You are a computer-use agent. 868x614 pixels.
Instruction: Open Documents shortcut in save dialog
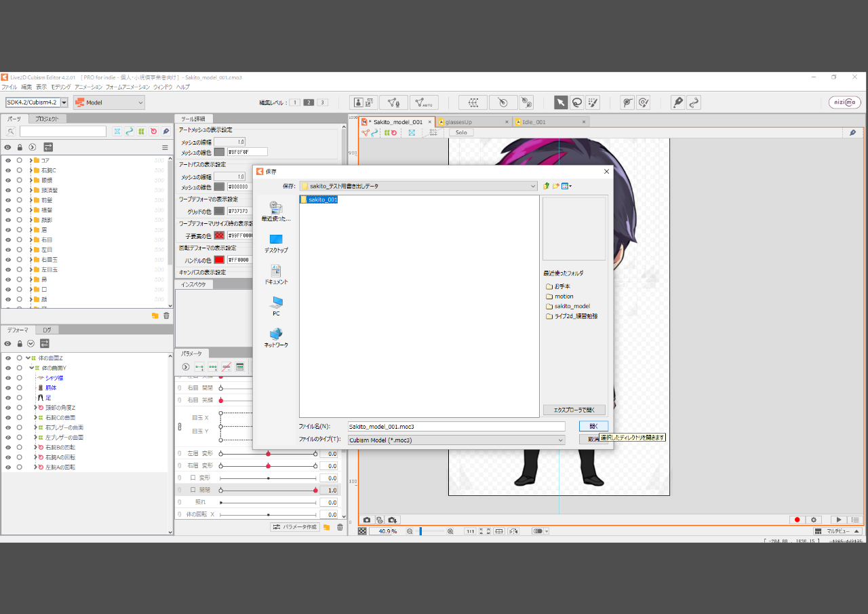tap(276, 275)
